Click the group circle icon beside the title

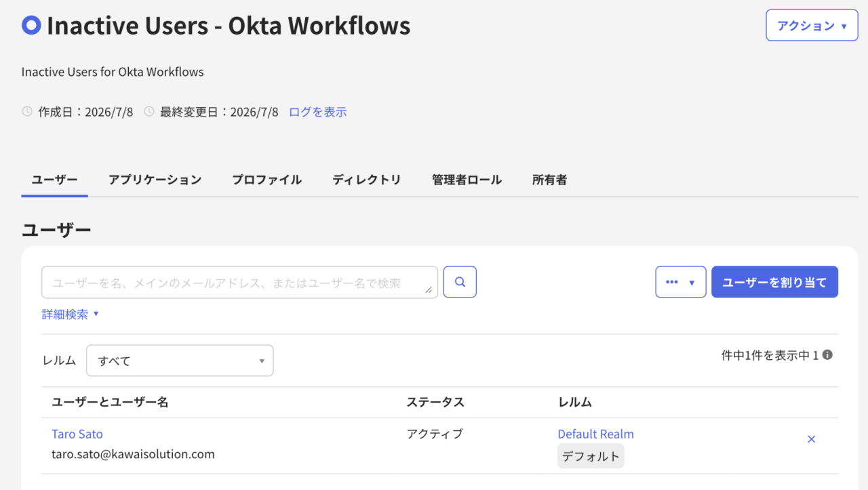(31, 26)
